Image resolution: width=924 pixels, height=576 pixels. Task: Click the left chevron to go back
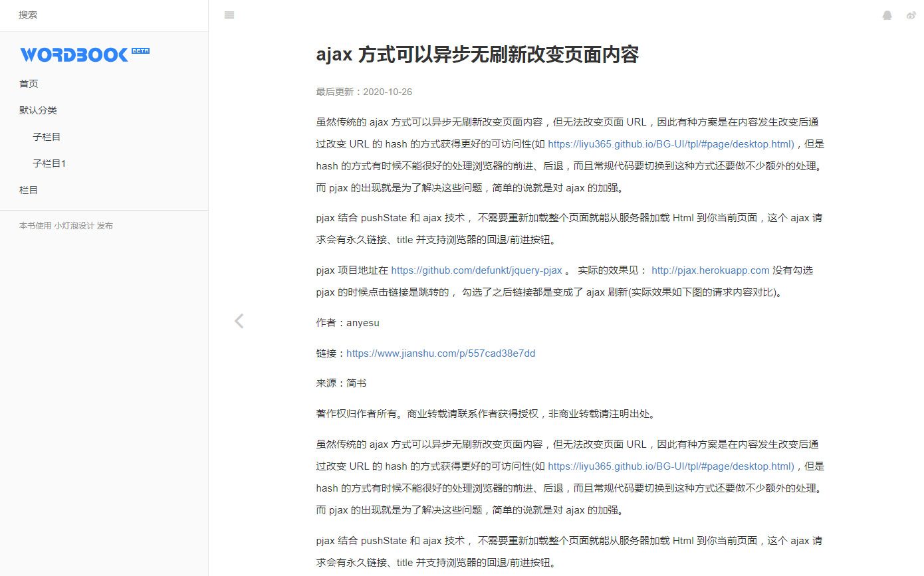[239, 321]
